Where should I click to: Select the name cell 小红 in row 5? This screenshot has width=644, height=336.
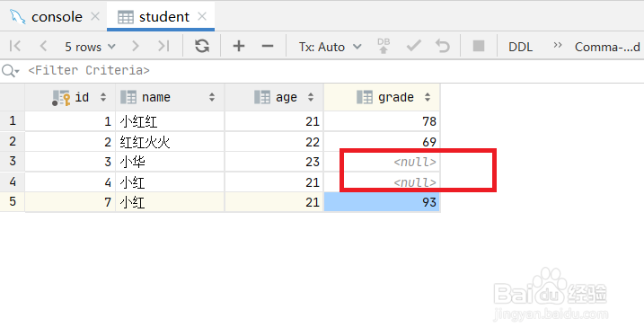click(x=170, y=202)
